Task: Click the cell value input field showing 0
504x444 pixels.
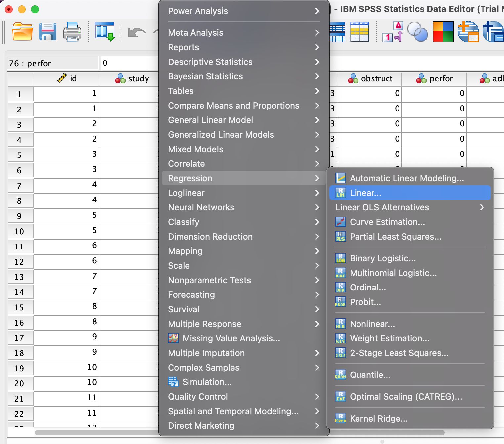Action: (x=129, y=63)
